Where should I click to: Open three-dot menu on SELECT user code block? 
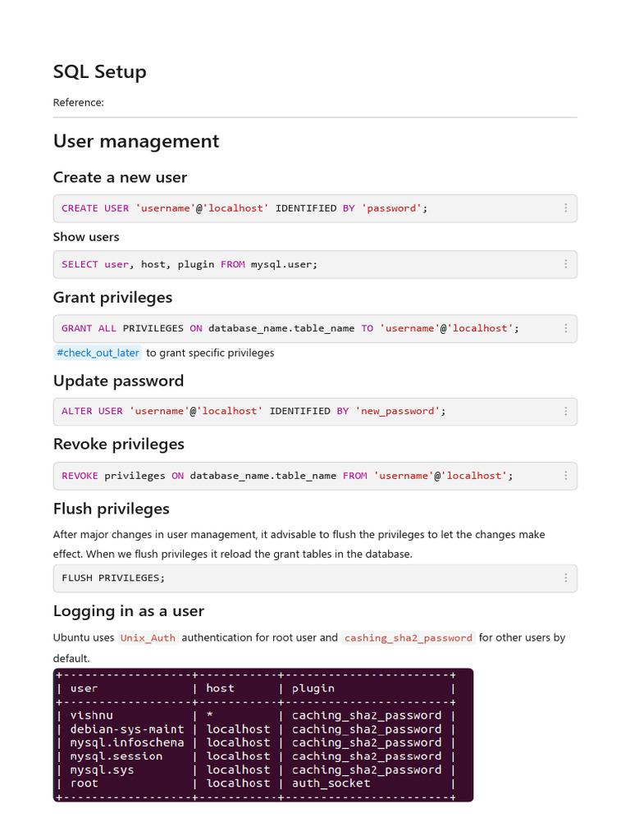coord(565,264)
